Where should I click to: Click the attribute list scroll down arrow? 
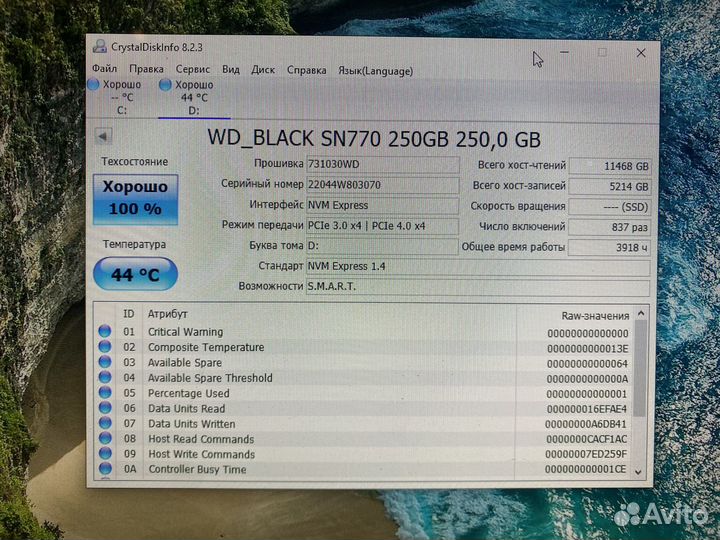638,472
